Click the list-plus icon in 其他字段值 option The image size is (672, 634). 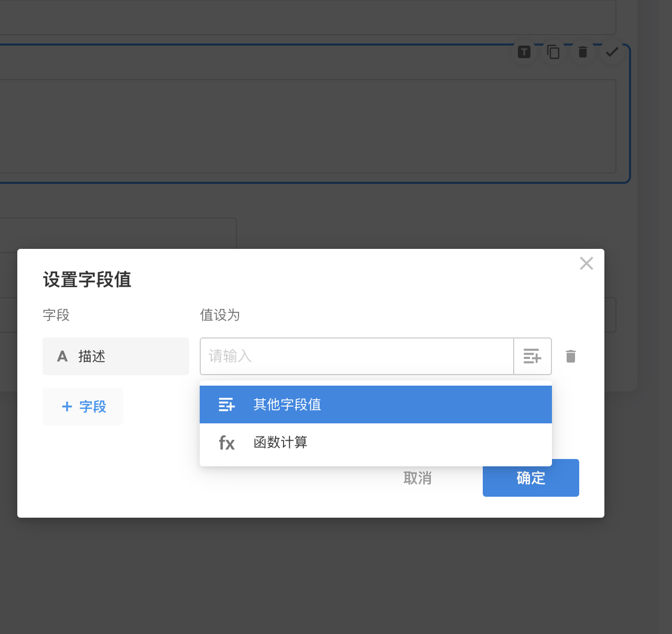click(x=226, y=405)
